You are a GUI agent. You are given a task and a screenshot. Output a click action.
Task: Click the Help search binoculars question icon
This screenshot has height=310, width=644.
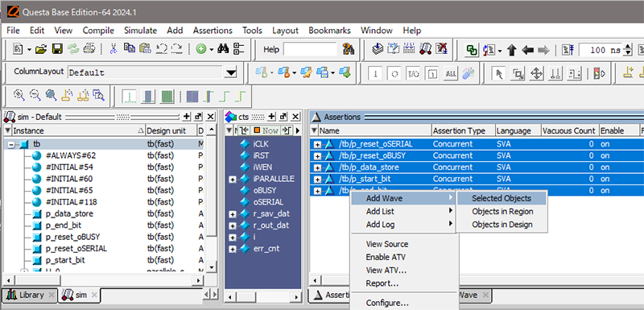pos(349,50)
